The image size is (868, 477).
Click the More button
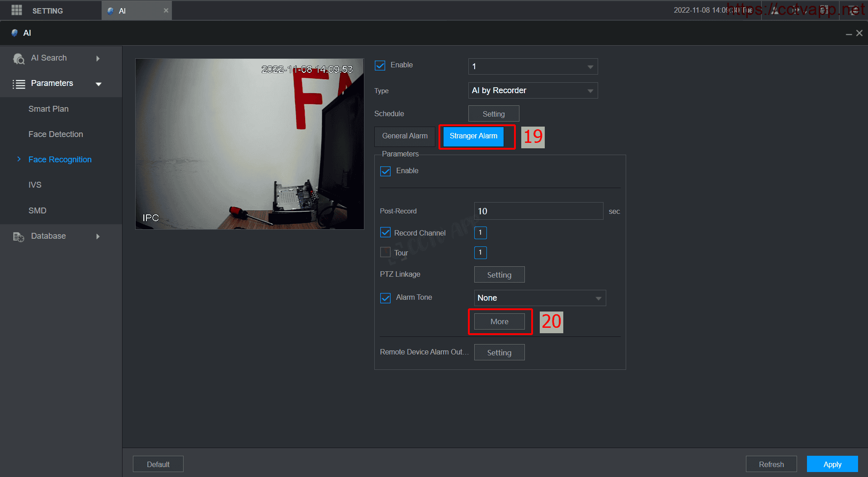(499, 321)
